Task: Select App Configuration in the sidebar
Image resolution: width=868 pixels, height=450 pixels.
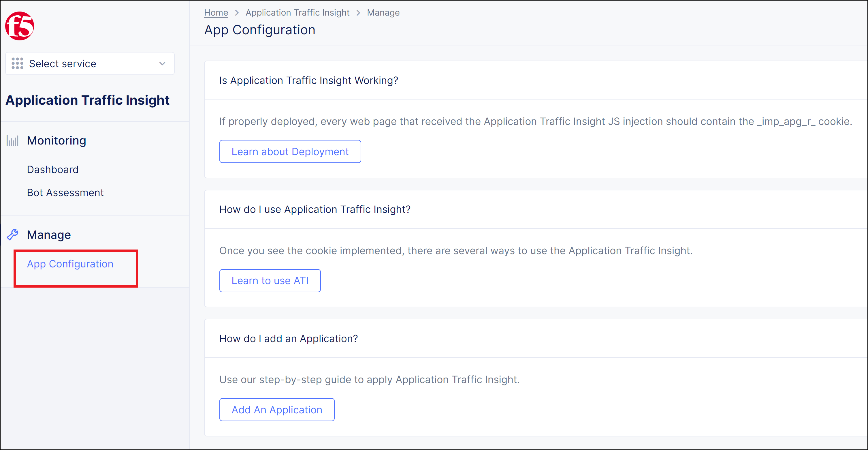Action: [x=70, y=264]
